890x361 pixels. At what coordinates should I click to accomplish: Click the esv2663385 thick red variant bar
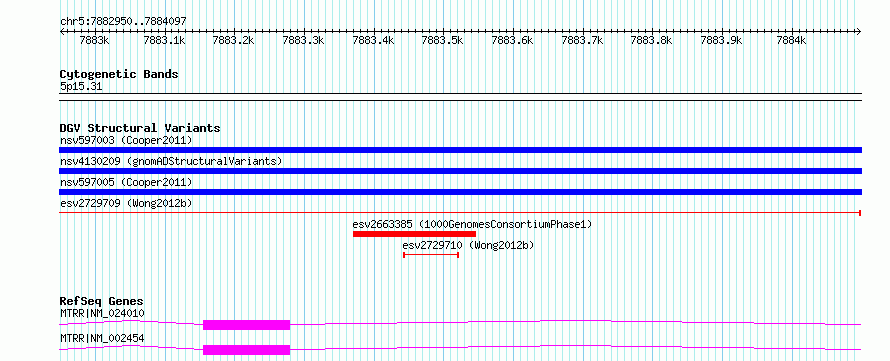click(414, 234)
